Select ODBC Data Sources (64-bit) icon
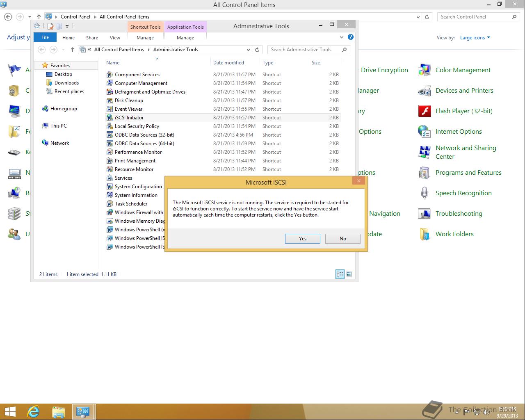This screenshot has height=420, width=525. point(110,144)
